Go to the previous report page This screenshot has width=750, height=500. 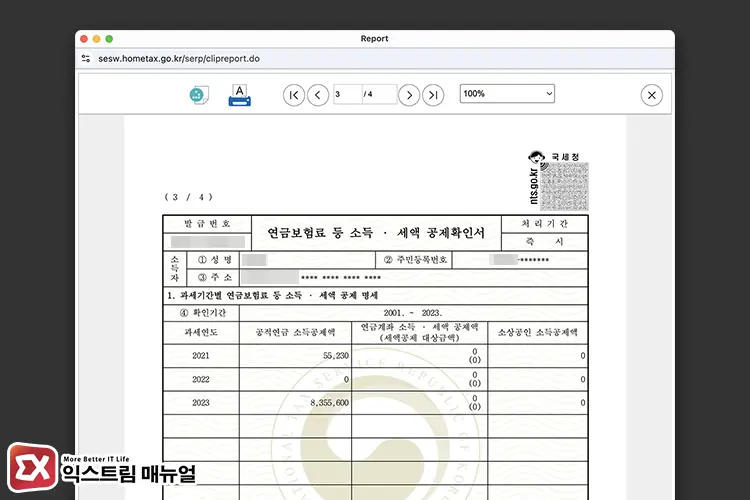pos(318,95)
